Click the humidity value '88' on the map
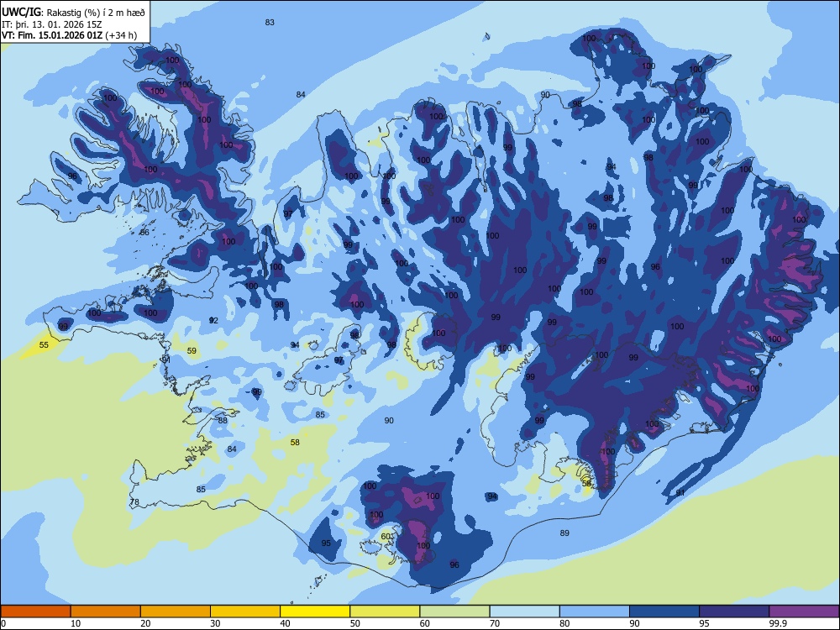Image resolution: width=840 pixels, height=630 pixels. [x=223, y=421]
